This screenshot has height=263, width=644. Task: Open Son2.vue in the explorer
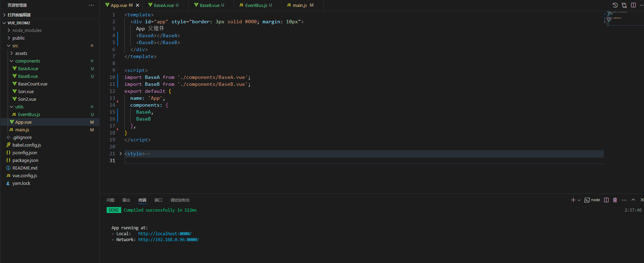click(50, 99)
